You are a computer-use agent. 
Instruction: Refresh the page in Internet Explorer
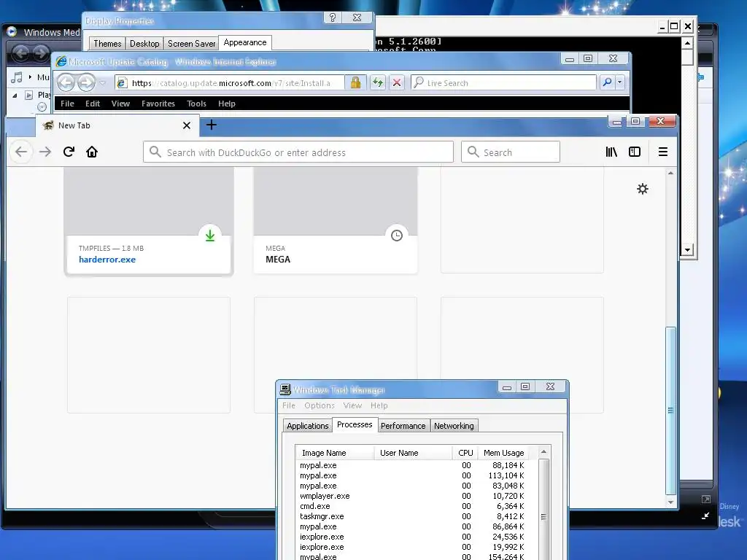click(x=378, y=82)
